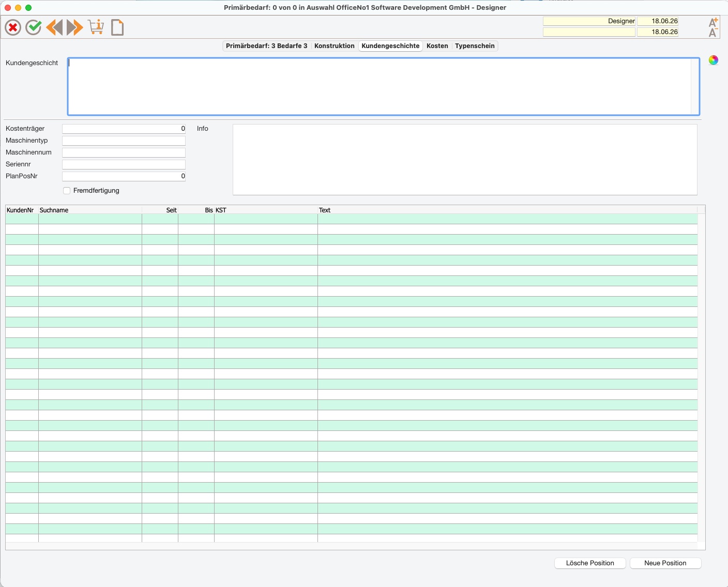Select the Kundengeschichte tab

pos(390,46)
